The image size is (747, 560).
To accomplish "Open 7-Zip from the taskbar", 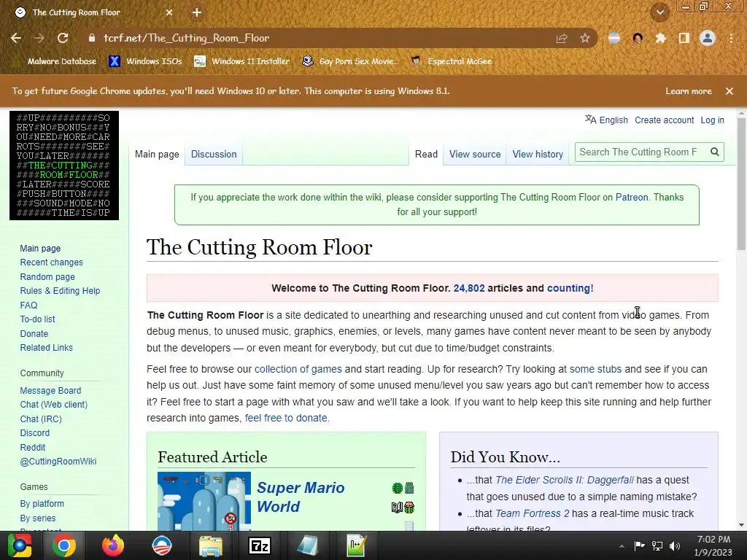I will click(259, 545).
